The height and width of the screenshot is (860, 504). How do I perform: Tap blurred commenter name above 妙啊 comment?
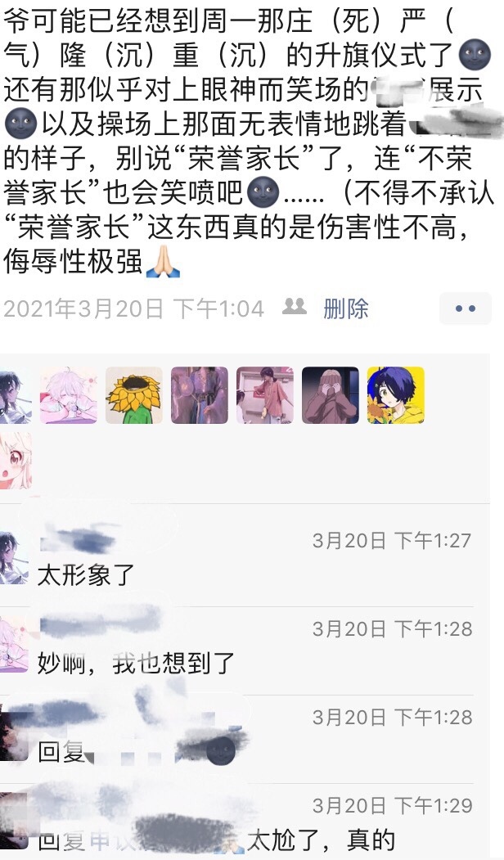(x=99, y=626)
